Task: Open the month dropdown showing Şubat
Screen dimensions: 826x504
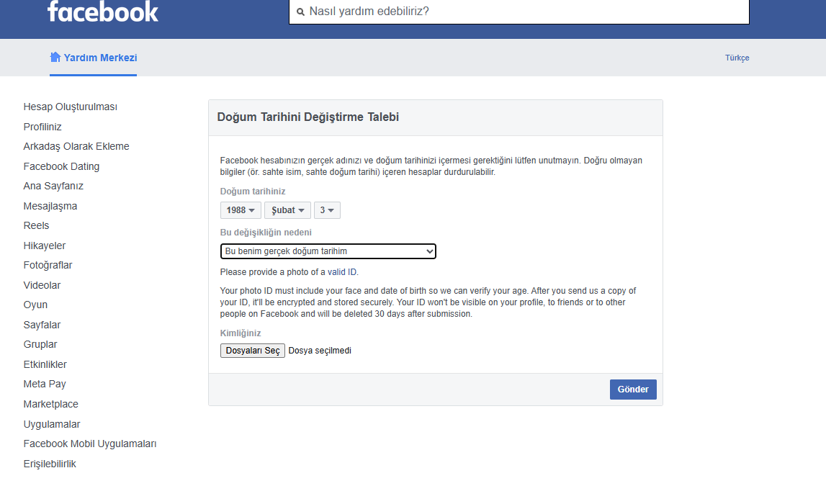Action: (x=287, y=210)
